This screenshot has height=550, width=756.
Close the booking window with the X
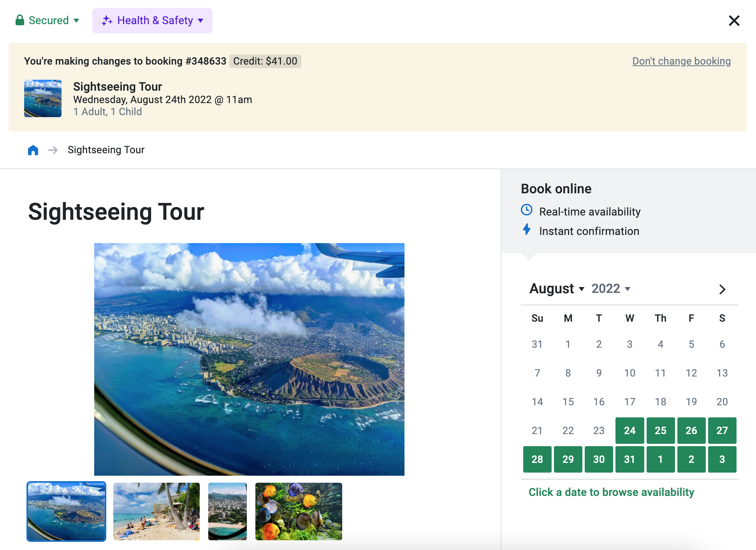point(734,21)
